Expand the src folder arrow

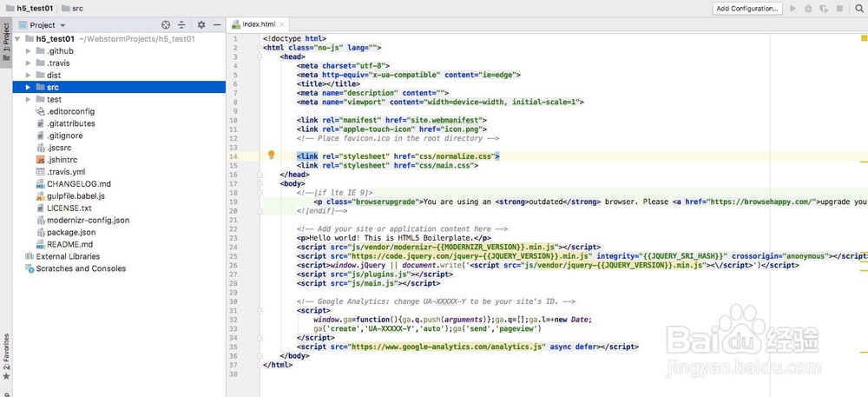pyautogui.click(x=29, y=88)
